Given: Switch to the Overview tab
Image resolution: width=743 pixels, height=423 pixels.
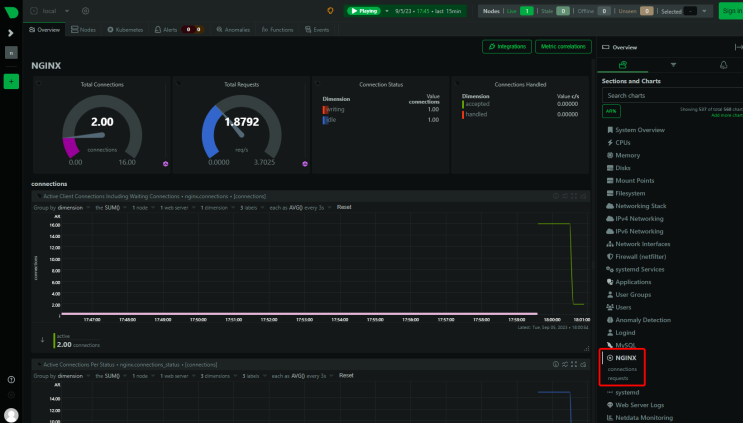Looking at the screenshot, I should click(45, 29).
